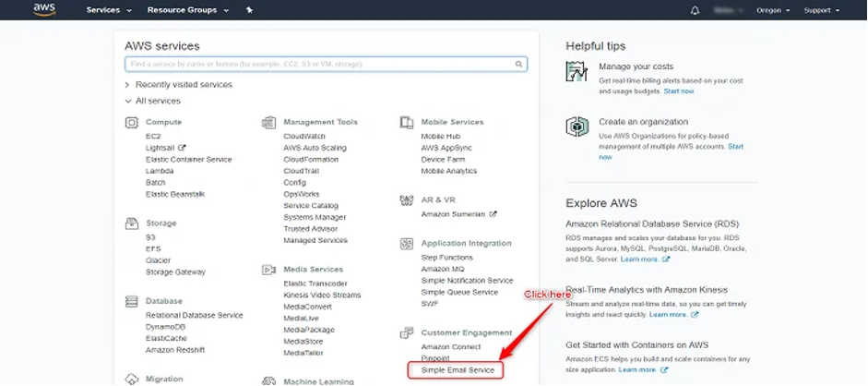Open Elastic Transcoder service
This screenshot has height=386, width=868.
315,283
